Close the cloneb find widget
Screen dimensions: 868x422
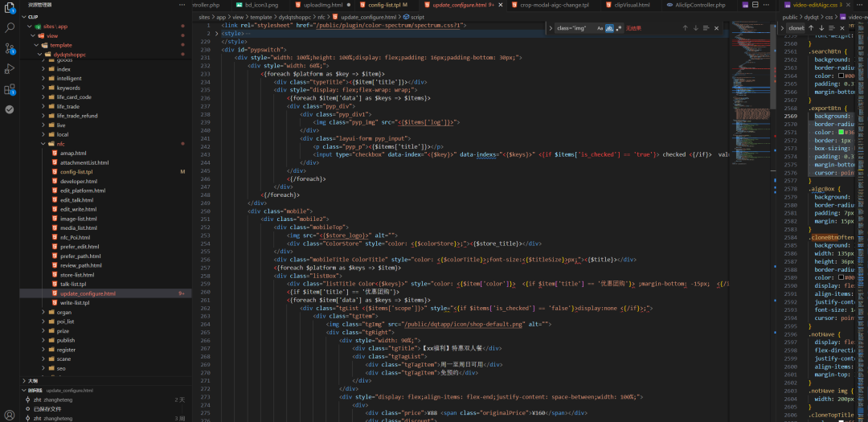[842, 27]
